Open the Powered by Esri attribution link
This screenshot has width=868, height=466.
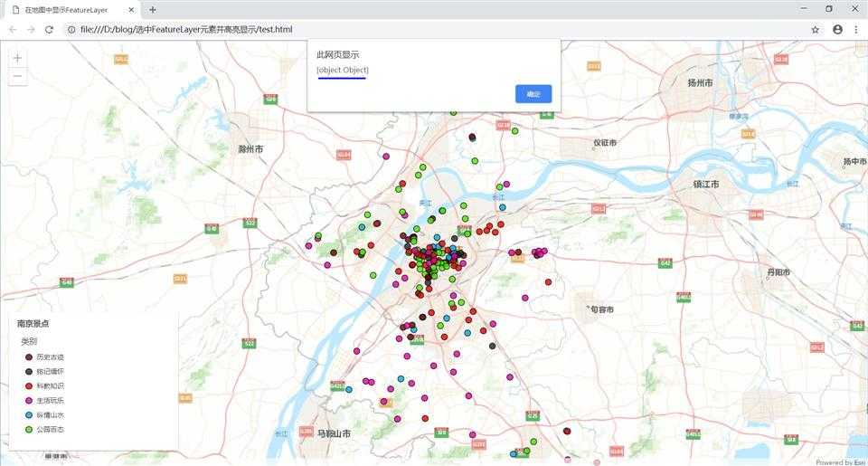[x=840, y=462]
